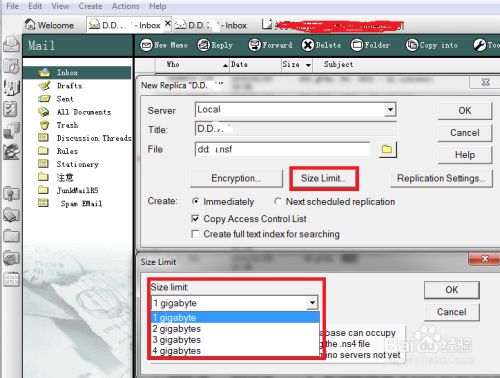The image size is (500, 378).
Task: Switch to the second D.D. Inbox tab
Action: pyautogui.click(x=211, y=25)
